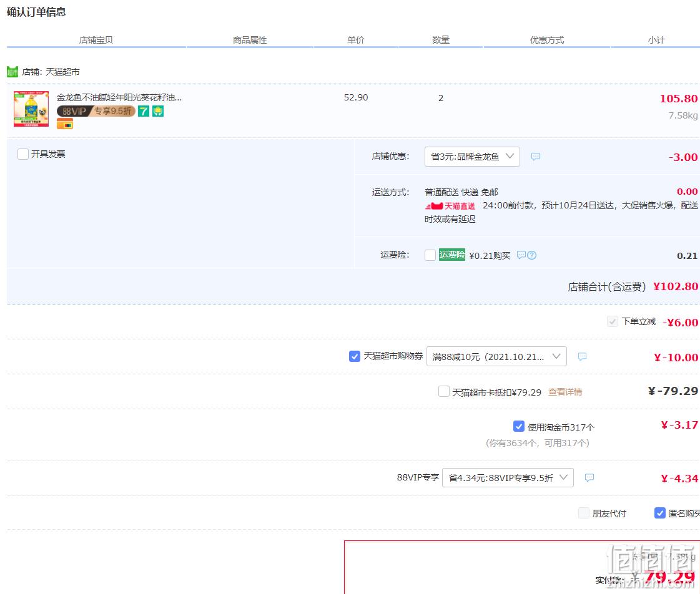Expand the 满88减10元 coupon dropdown
700x594 pixels.
(497, 356)
